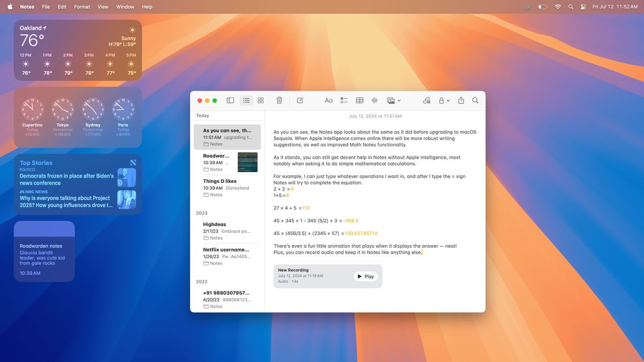Play the New Recording audio

point(365,276)
